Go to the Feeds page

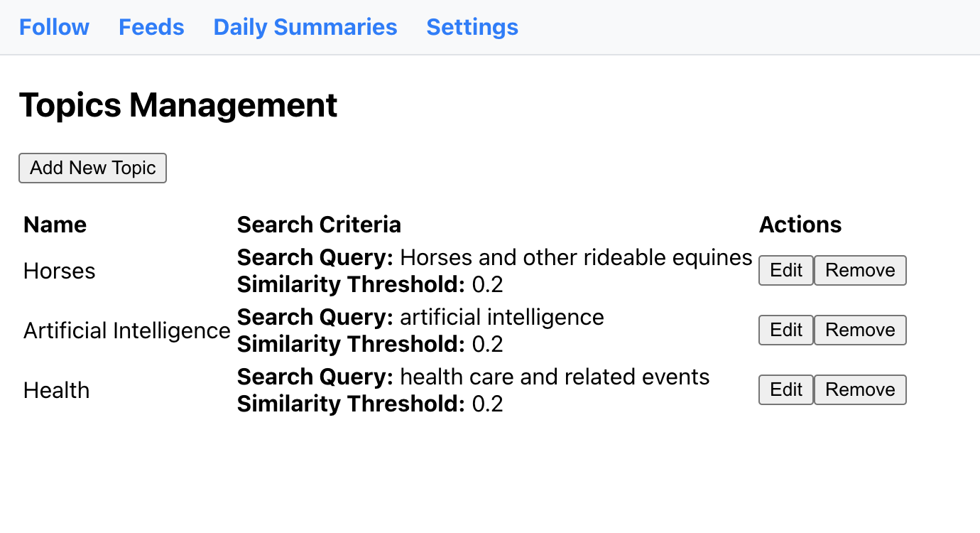[x=151, y=27]
